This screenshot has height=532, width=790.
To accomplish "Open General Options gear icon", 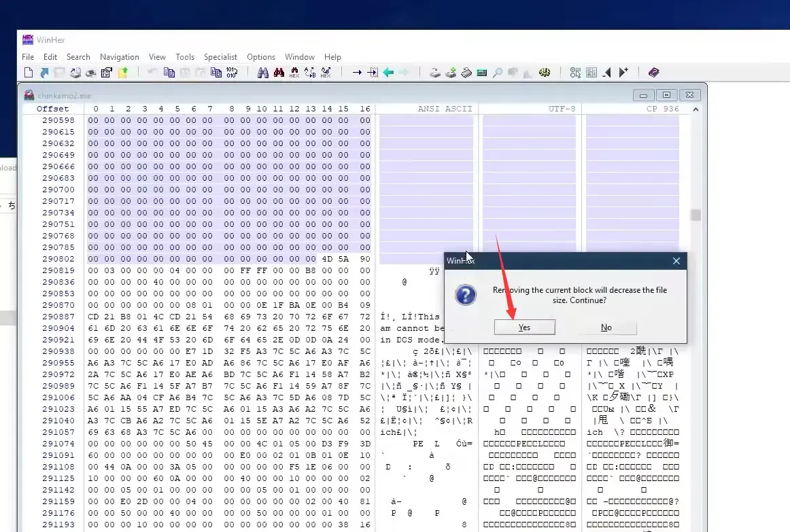I will [544, 73].
